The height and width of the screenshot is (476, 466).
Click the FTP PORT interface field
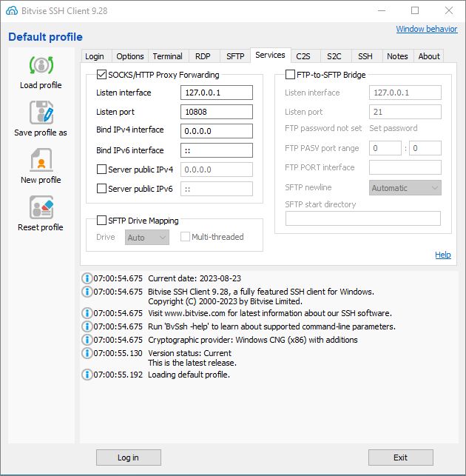pos(405,167)
